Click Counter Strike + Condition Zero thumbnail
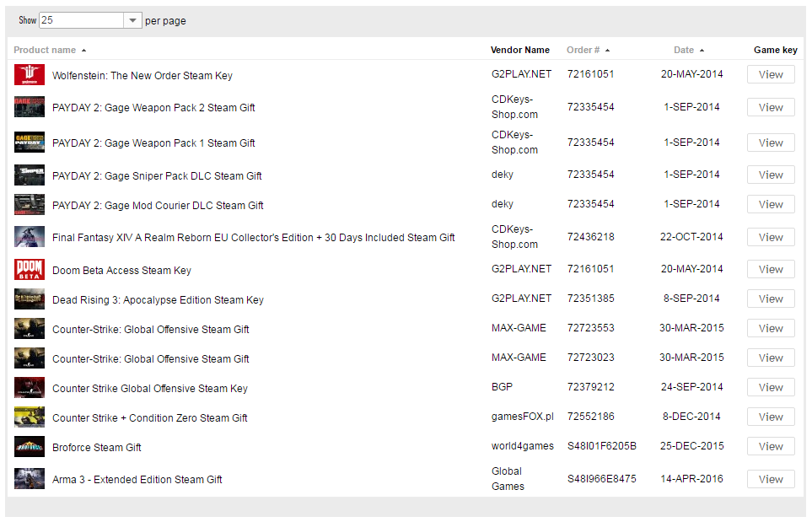Screen dimensions: 812x522 (x=29, y=417)
